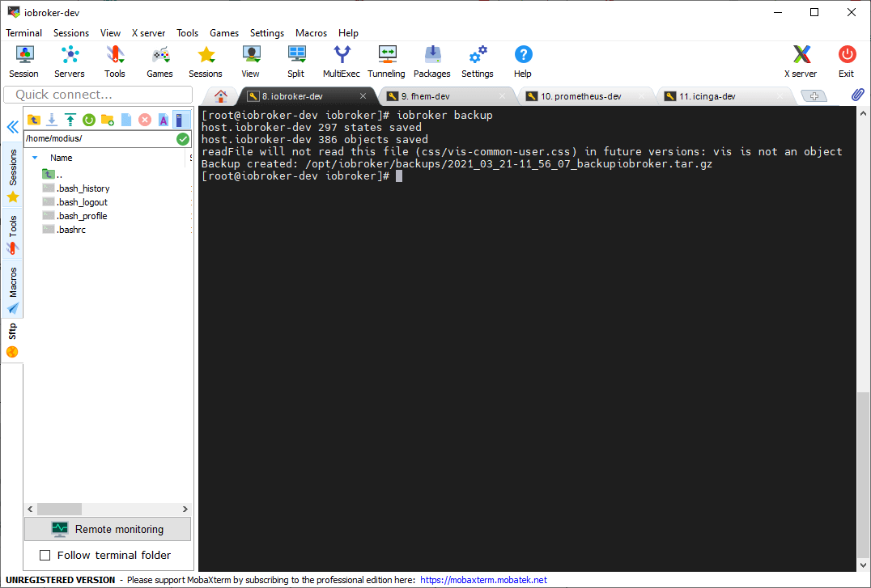This screenshot has height=588, width=871.
Task: Open the Tunneling manager
Action: coord(387,61)
